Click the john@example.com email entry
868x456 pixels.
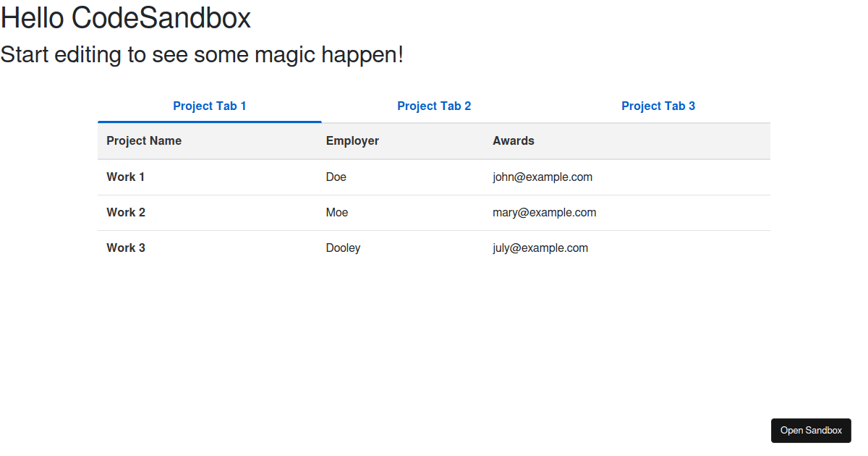(542, 177)
